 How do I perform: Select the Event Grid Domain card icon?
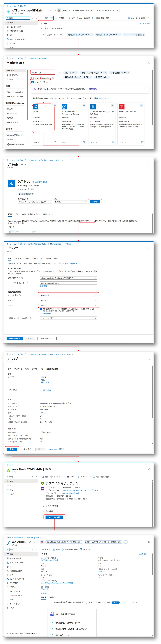click(122, 107)
